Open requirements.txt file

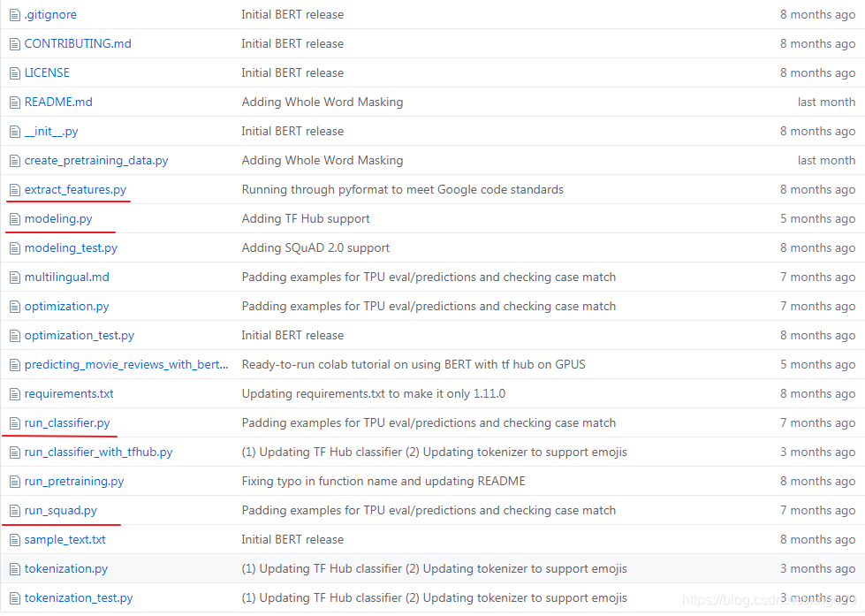(69, 394)
